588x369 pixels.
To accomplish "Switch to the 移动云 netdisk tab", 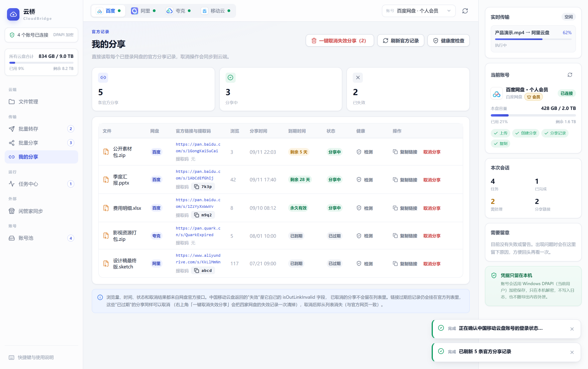I will (x=215, y=11).
